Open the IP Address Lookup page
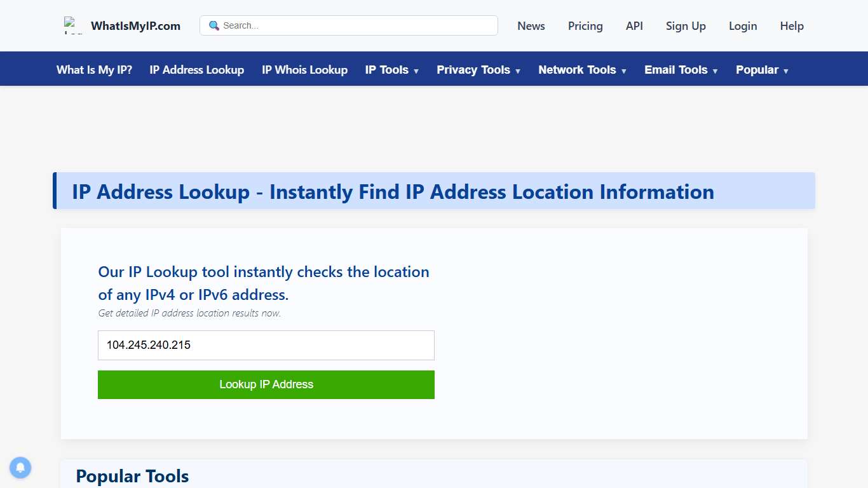 (x=196, y=70)
